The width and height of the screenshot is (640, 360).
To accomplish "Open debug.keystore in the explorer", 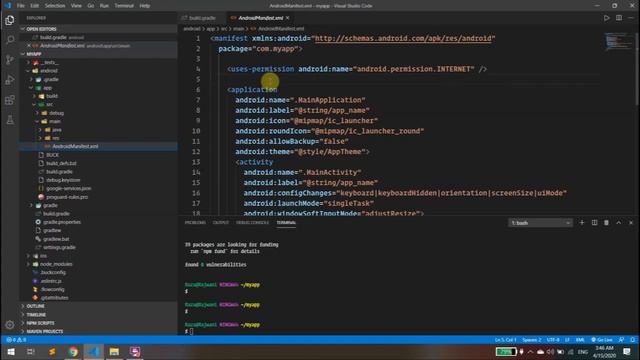I will tap(98, 180).
